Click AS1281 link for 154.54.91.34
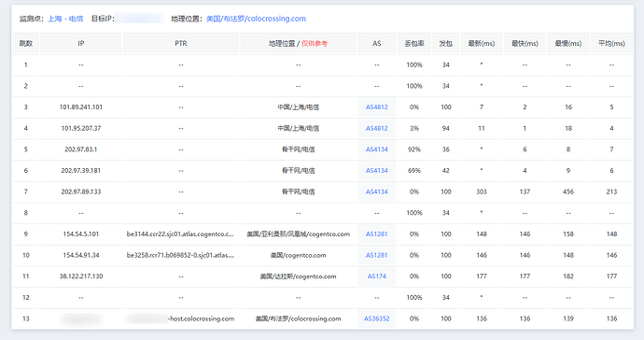 tap(377, 255)
